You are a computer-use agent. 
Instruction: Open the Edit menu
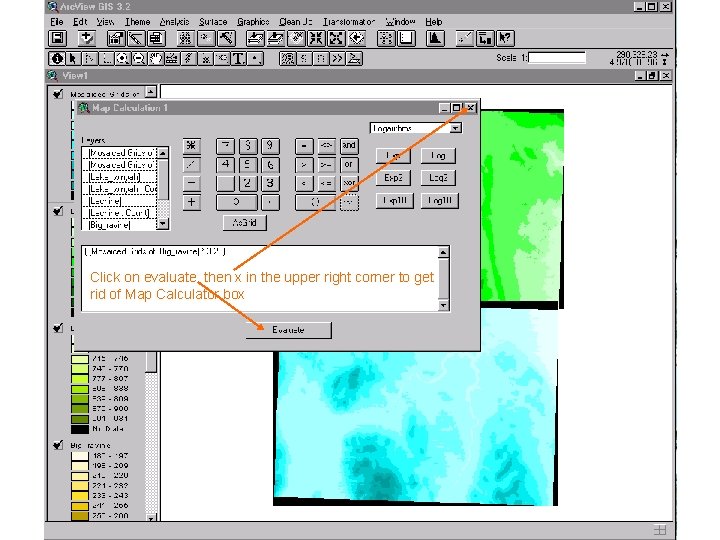coord(80,22)
